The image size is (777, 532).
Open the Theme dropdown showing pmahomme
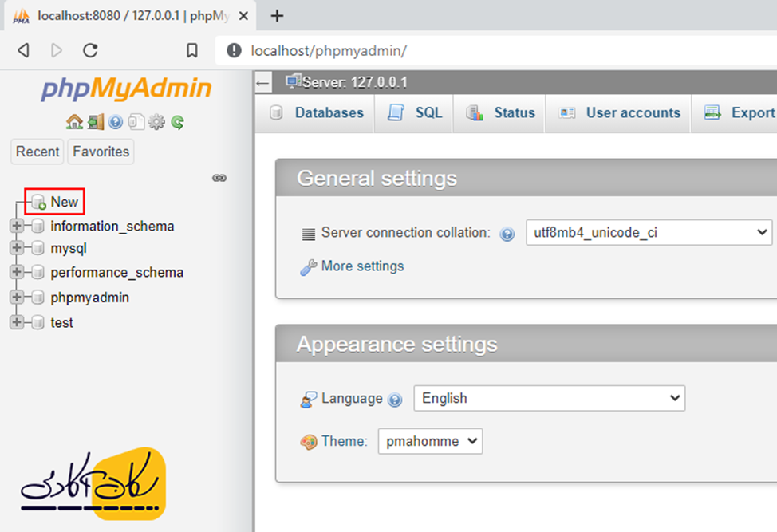430,441
